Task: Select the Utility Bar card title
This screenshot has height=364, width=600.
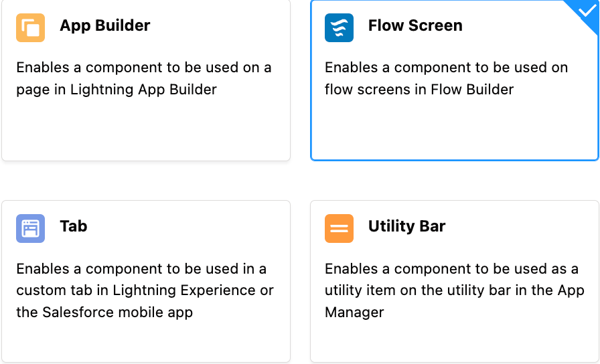Action: pyautogui.click(x=406, y=226)
